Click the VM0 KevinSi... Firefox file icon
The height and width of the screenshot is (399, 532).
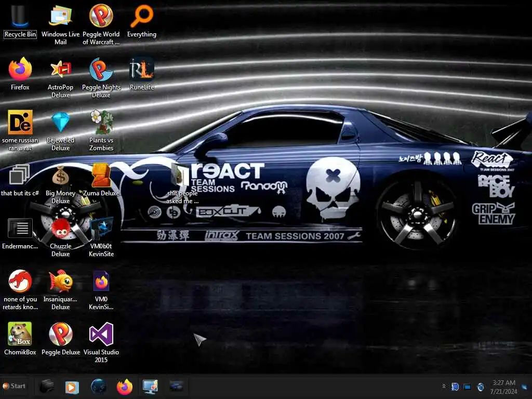(101, 290)
